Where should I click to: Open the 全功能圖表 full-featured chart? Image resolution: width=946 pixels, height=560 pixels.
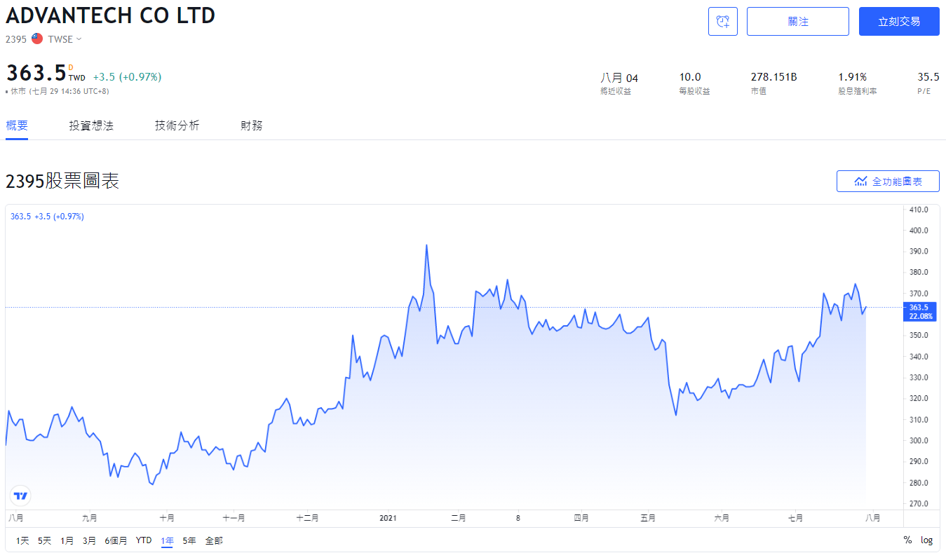(888, 181)
